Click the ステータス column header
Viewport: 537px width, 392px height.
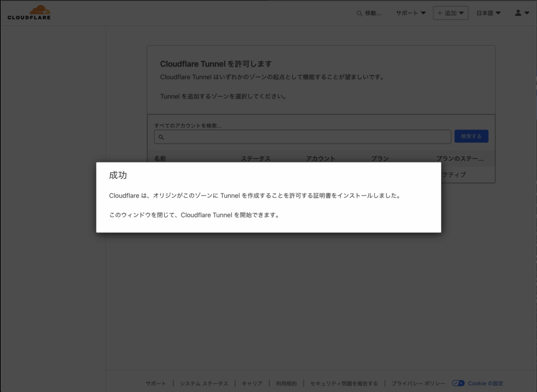tap(256, 158)
